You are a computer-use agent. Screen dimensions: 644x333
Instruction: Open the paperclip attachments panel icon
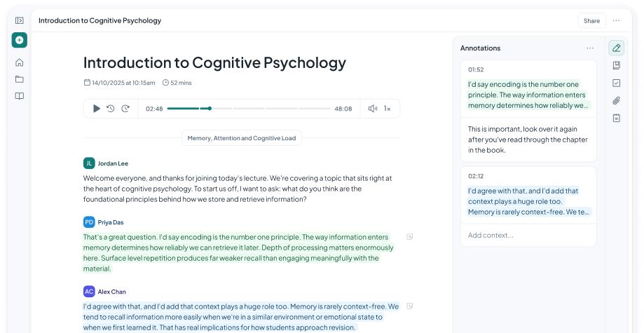[616, 101]
